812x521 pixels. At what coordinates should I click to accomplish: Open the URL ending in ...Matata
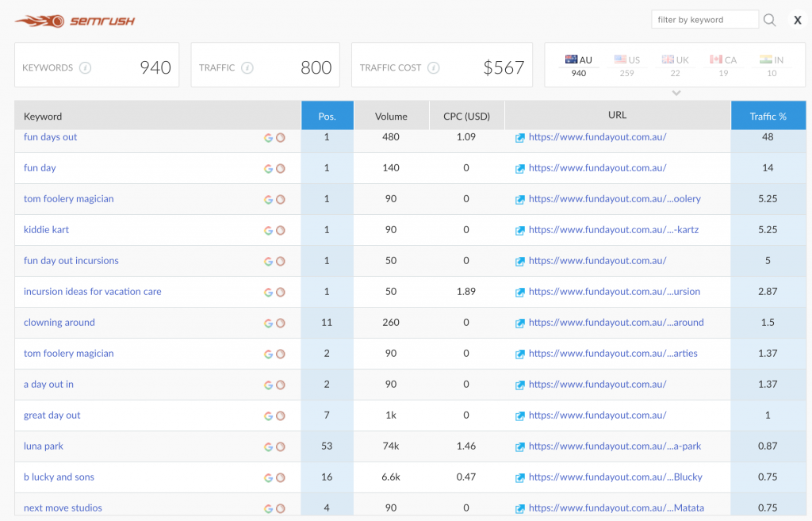(x=616, y=508)
